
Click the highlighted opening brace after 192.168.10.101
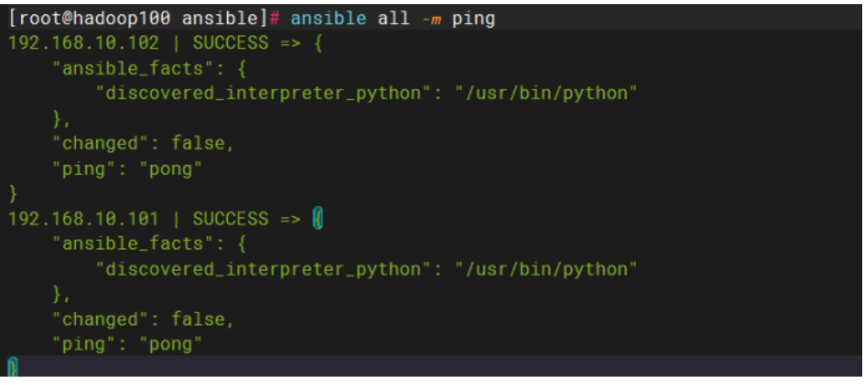(x=318, y=218)
